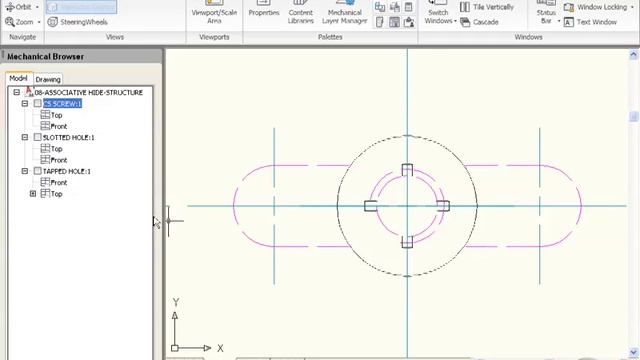Viewport: 640px width, 360px height.
Task: Click the Mechanical Browser title bar
Action: [x=82, y=56]
